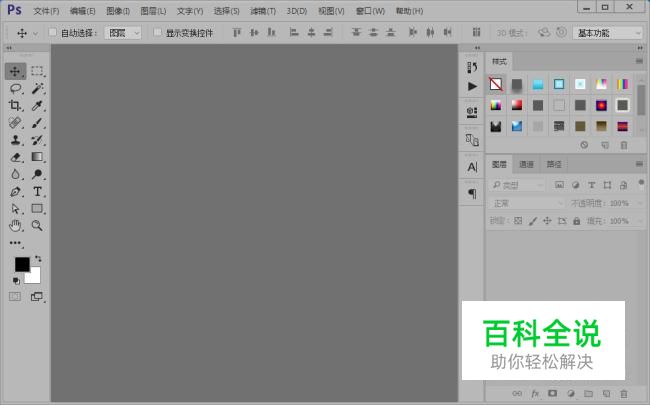Select the Crop tool
The width and height of the screenshot is (650, 405).
(15, 105)
